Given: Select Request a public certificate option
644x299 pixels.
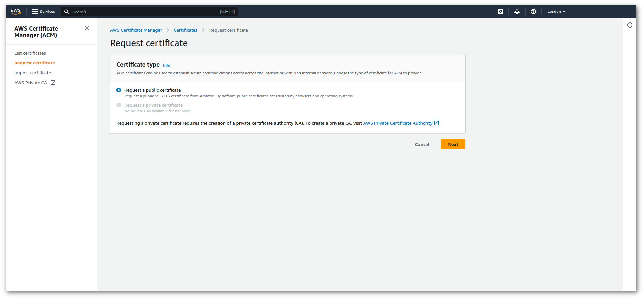Looking at the screenshot, I should tap(119, 90).
